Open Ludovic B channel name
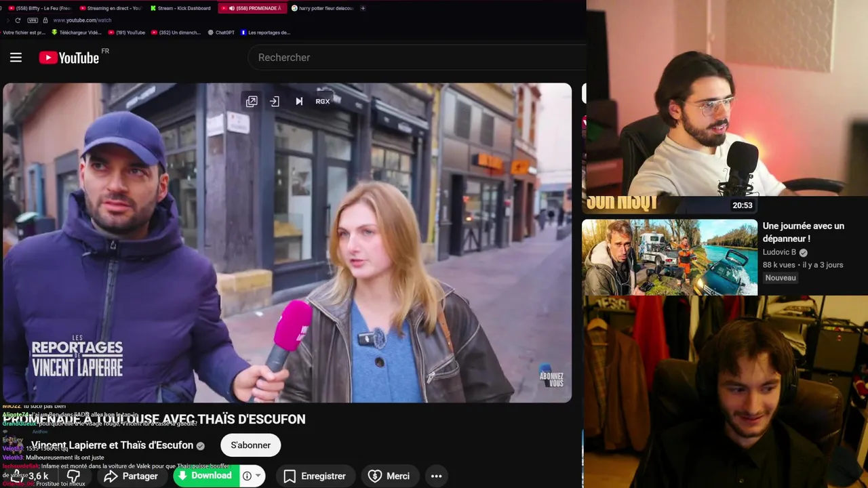868x488 pixels. [x=779, y=252]
